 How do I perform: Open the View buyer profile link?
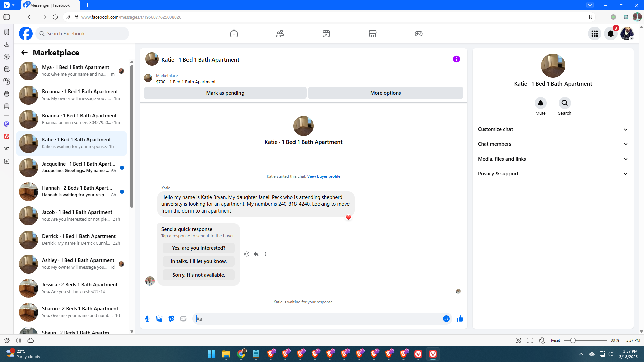pos(323,176)
